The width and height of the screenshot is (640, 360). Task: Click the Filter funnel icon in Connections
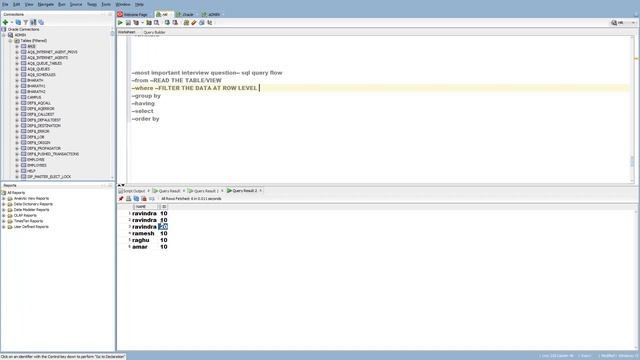pyautogui.click(x=26, y=22)
